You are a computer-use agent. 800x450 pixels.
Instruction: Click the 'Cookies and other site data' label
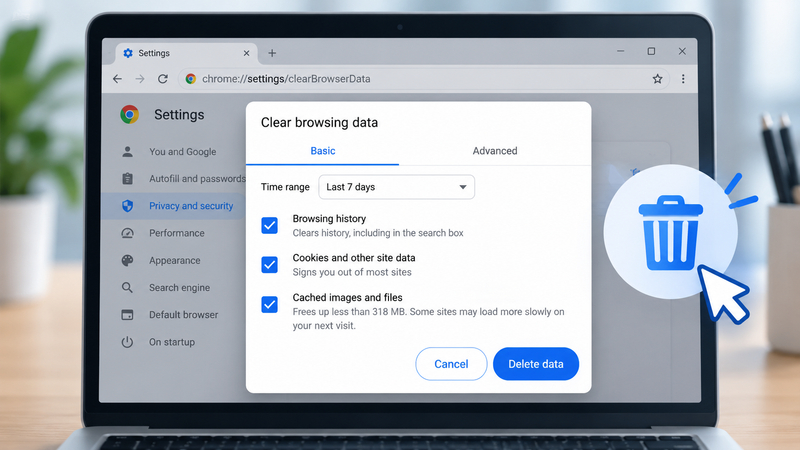click(x=354, y=258)
